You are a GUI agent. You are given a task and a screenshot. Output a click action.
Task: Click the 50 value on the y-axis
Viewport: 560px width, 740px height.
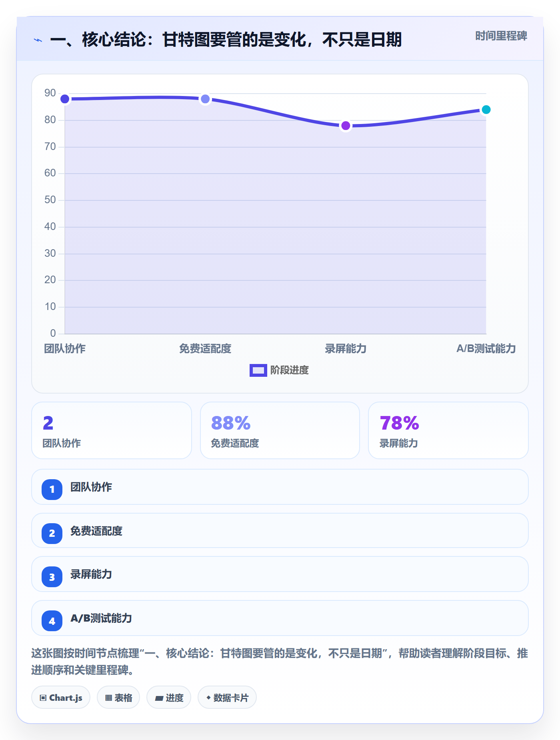[50, 200]
